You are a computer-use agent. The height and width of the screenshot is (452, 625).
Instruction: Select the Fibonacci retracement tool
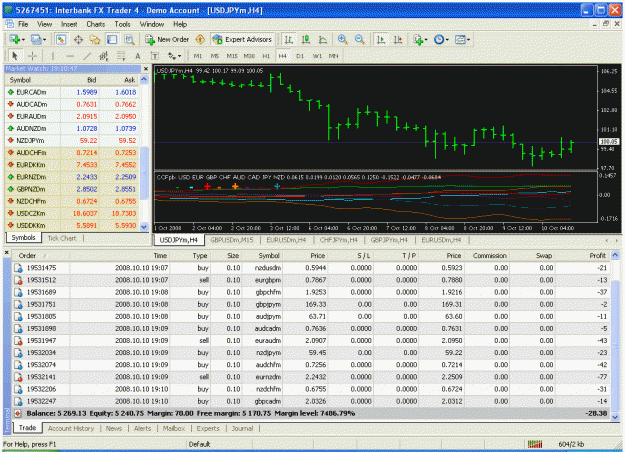coord(121,56)
